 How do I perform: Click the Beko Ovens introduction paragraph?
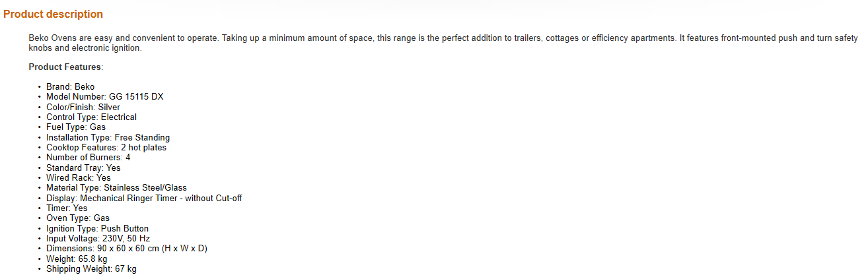pyautogui.click(x=443, y=43)
